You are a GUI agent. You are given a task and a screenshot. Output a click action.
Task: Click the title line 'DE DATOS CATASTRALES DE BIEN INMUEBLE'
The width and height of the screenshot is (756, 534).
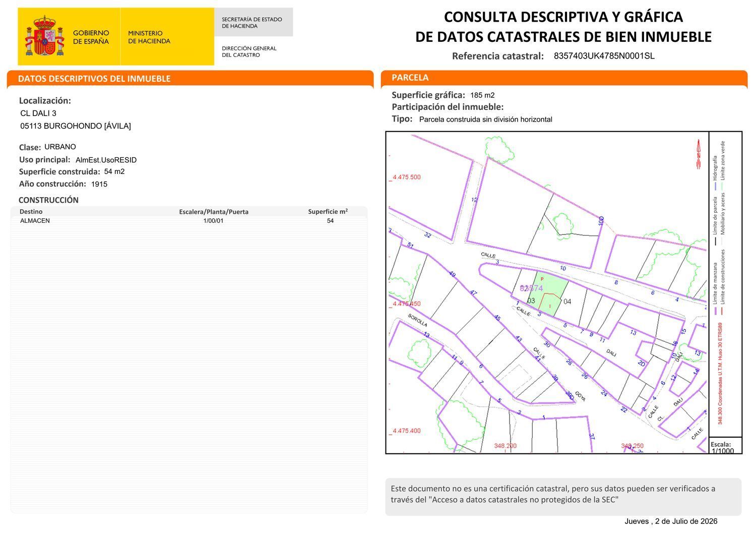coord(563,37)
